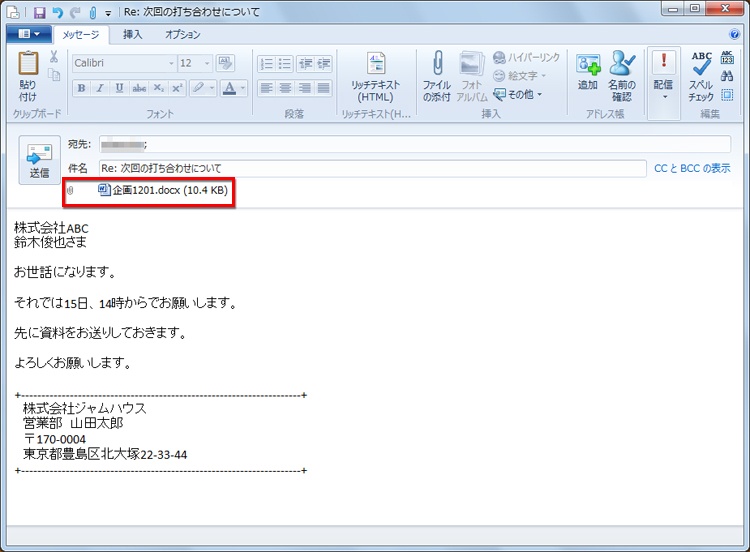Click the attach paperclip in quick access toolbar
750x552 pixels.
pyautogui.click(x=93, y=12)
